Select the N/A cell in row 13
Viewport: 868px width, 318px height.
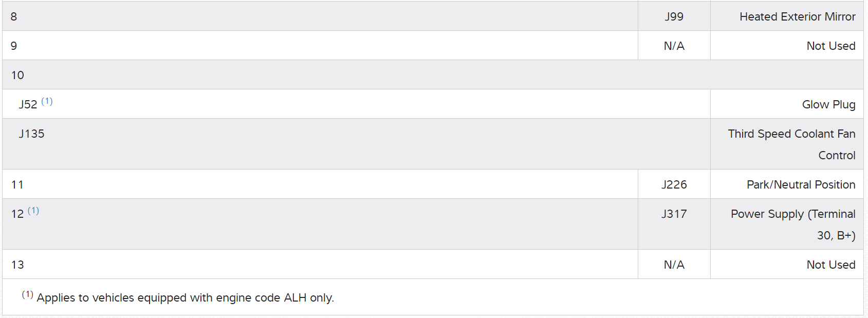(x=674, y=265)
